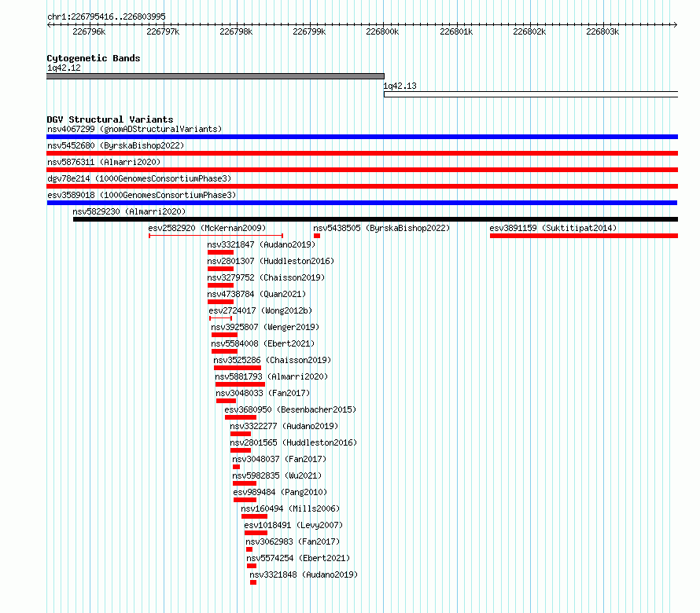Viewport: 700px width, 613px height.
Task: Click nsv4738784 Quan2021 label
Action: 256,294
